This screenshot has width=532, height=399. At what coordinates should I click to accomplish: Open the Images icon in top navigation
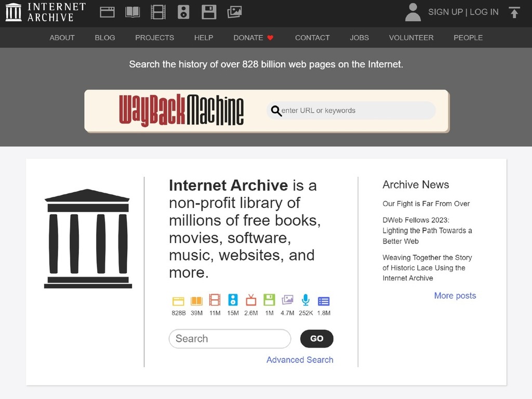[234, 12]
